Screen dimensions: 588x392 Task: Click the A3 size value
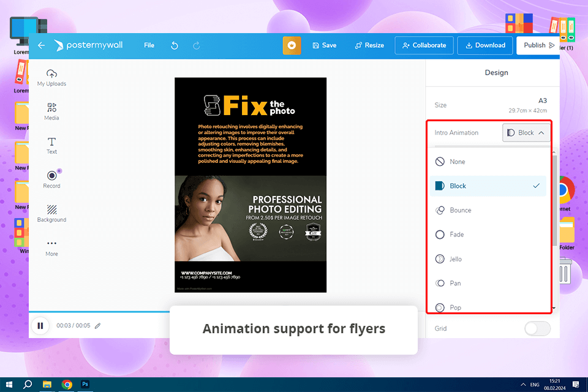[542, 100]
